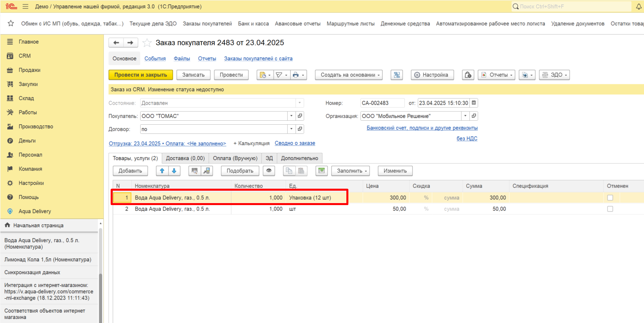Open Заказы покупателей in the favorites bar

[x=207, y=24]
